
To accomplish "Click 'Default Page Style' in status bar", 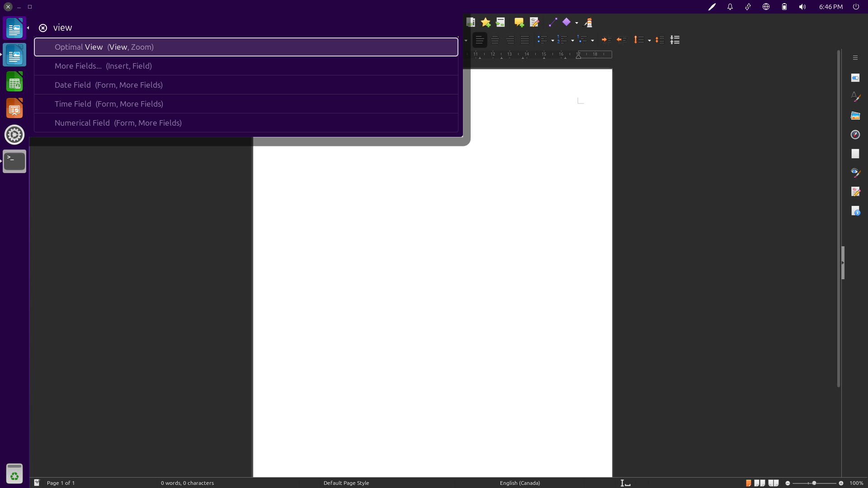I will click(346, 483).
